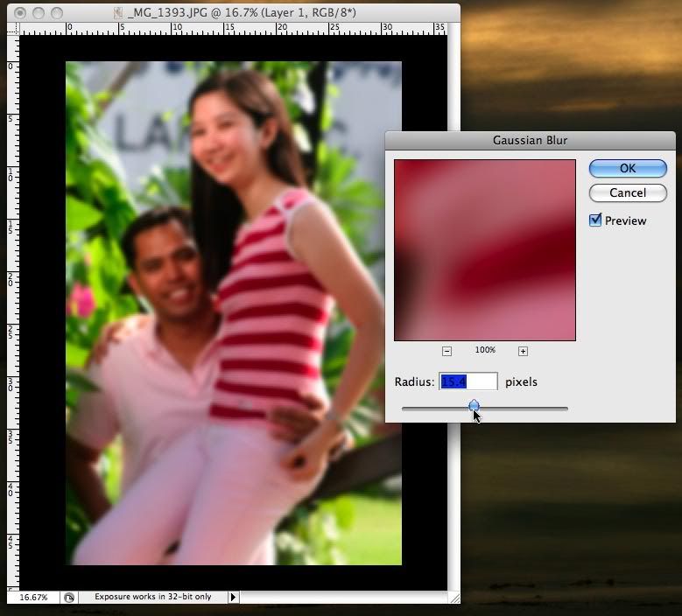Click the Radius slider handle
Screen dimensions: 682x616
point(474,405)
